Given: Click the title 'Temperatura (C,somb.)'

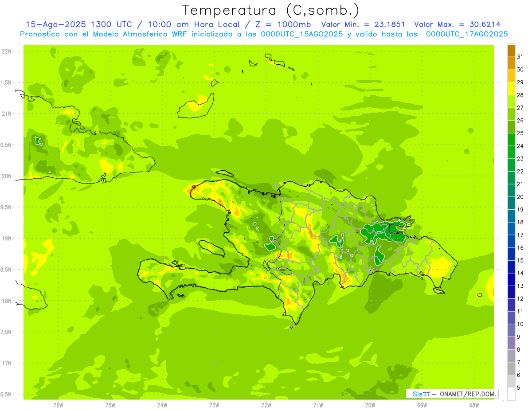Looking at the screenshot, I should tap(270, 10).
